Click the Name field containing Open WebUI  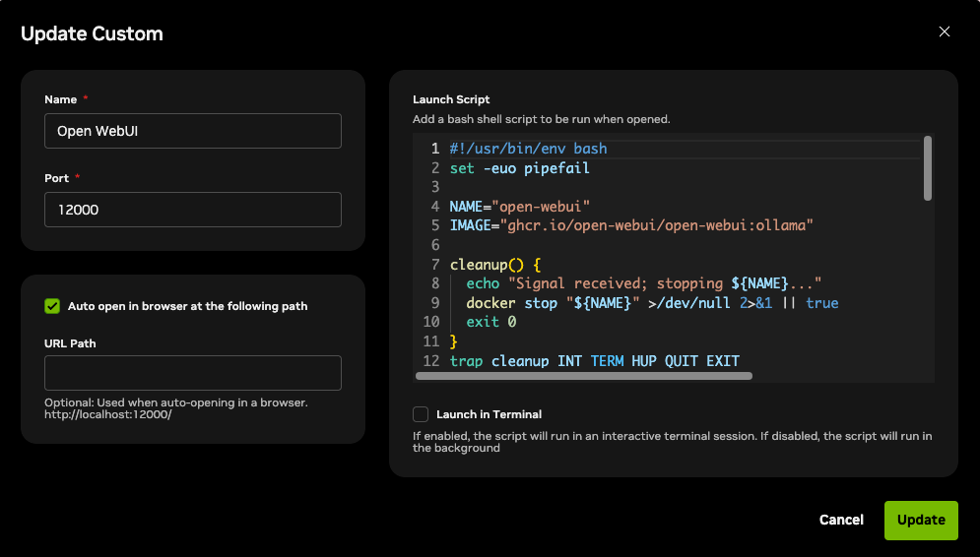tap(193, 131)
